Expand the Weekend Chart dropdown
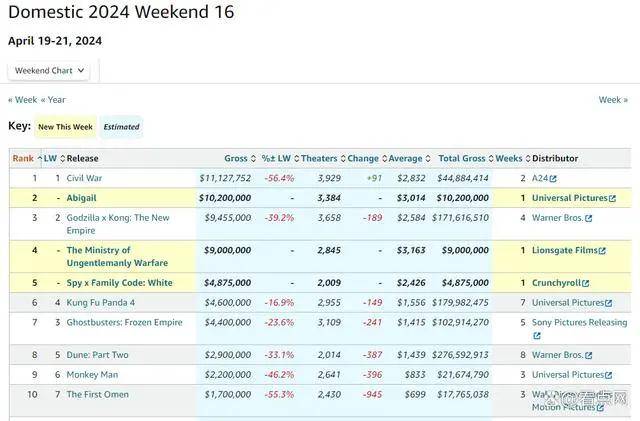 pos(50,71)
